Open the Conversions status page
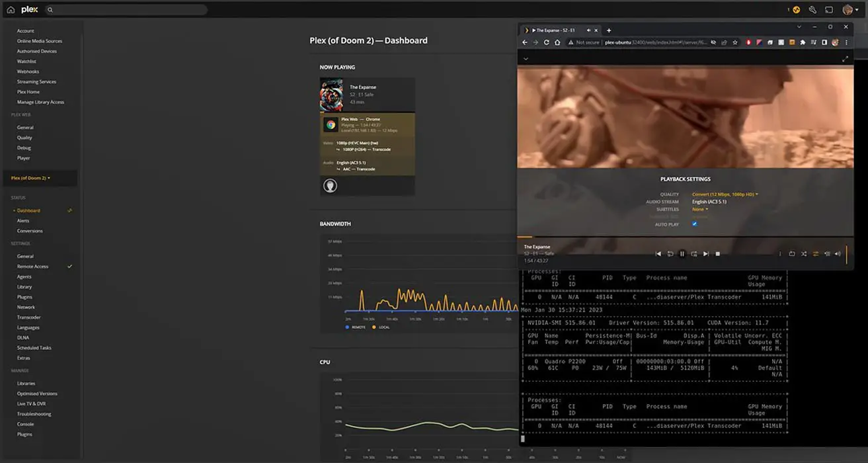868x463 pixels. pos(30,231)
